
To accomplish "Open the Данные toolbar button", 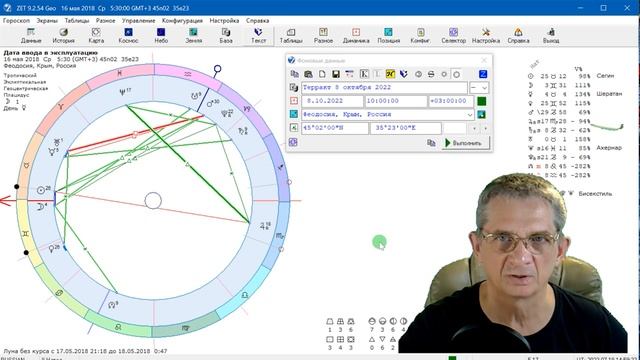I will [x=31, y=36].
